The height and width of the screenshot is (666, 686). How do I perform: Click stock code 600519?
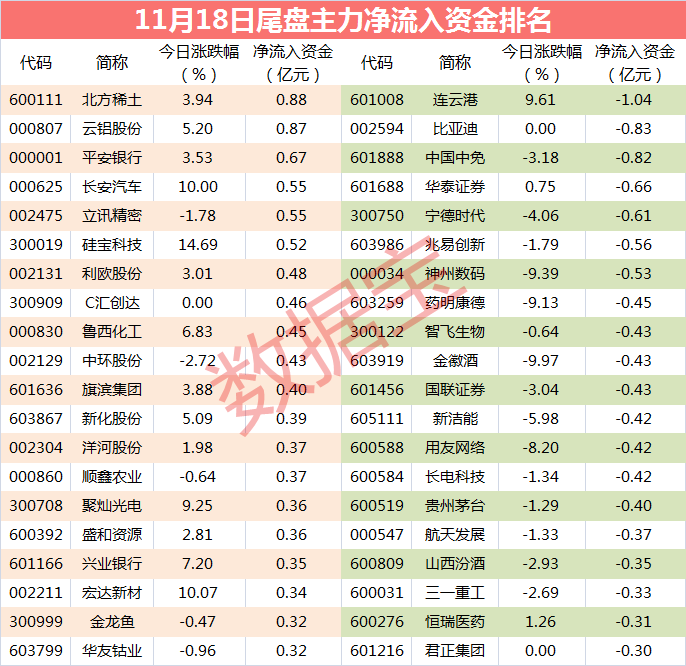pyautogui.click(x=377, y=505)
